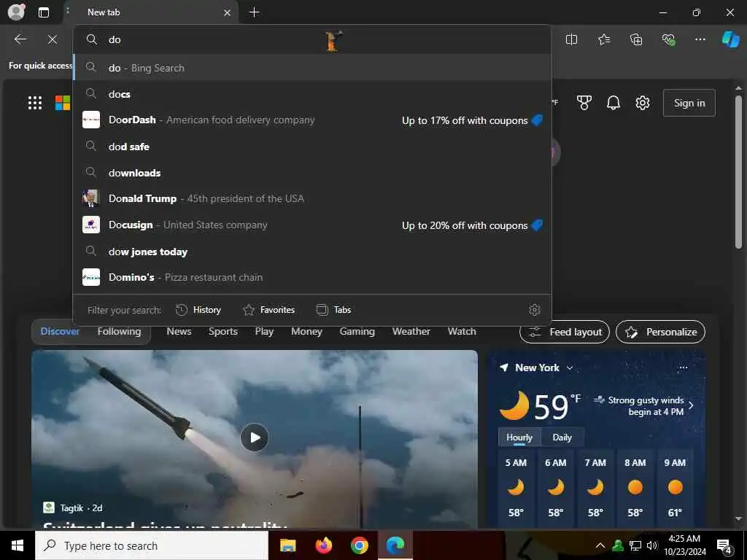
Task: Open the Favorites star list
Action: click(603, 39)
